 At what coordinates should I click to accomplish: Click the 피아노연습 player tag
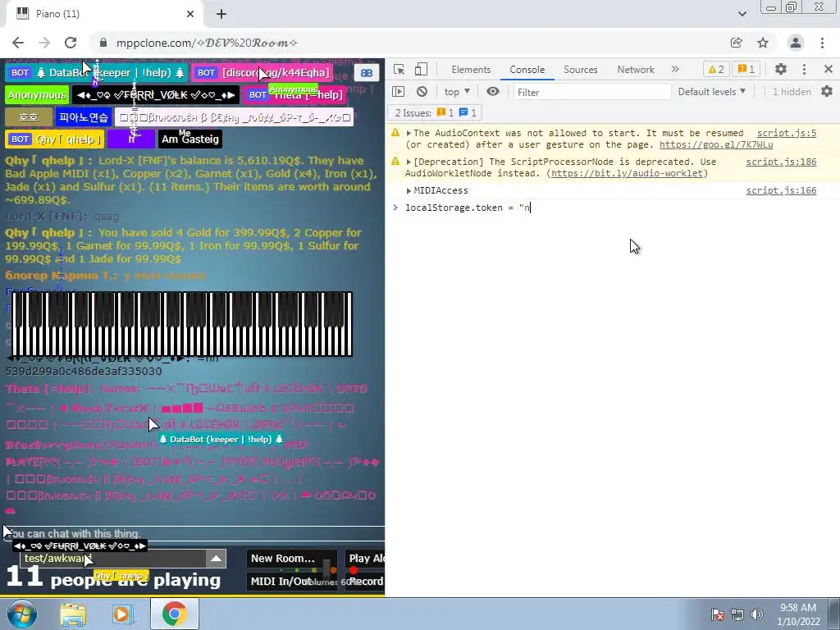point(84,117)
